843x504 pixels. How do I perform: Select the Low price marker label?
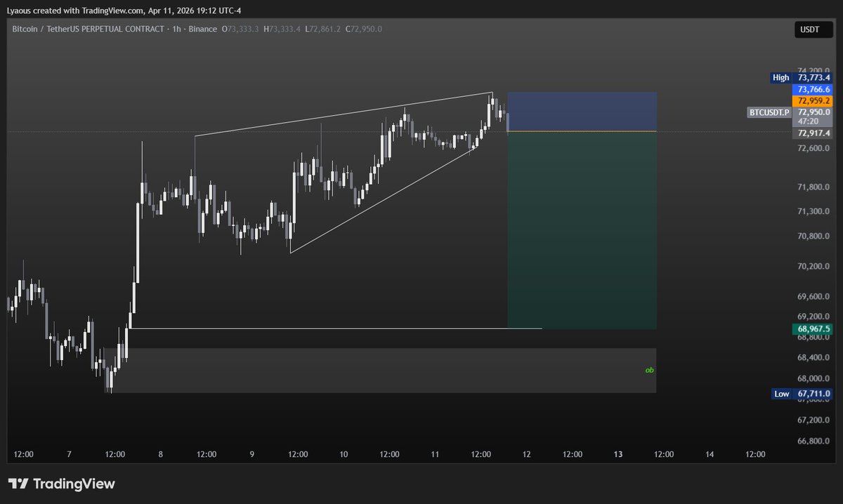click(781, 394)
